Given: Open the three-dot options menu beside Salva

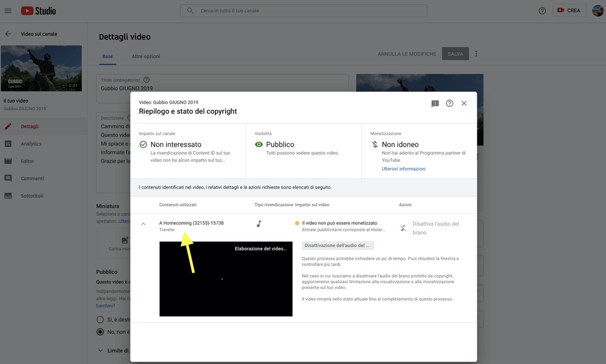Looking at the screenshot, I should pyautogui.click(x=476, y=54).
